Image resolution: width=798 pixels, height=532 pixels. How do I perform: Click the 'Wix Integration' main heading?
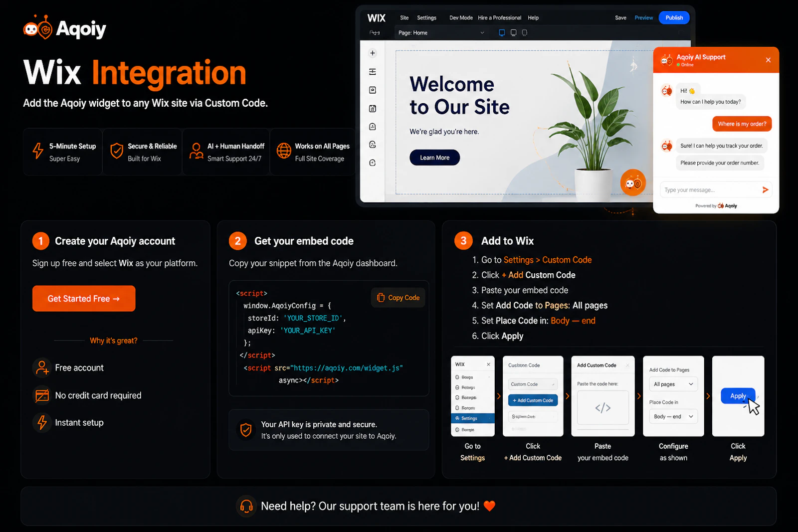coord(135,73)
